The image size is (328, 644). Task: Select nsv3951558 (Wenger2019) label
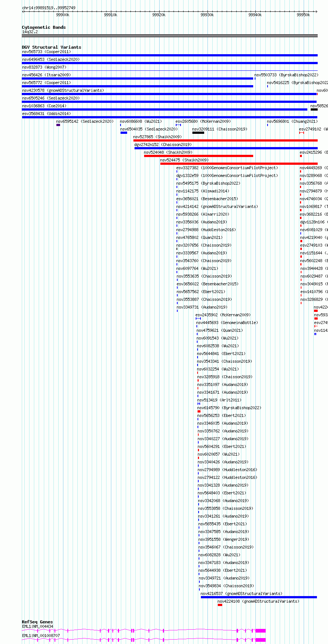pyautogui.click(x=224, y=540)
